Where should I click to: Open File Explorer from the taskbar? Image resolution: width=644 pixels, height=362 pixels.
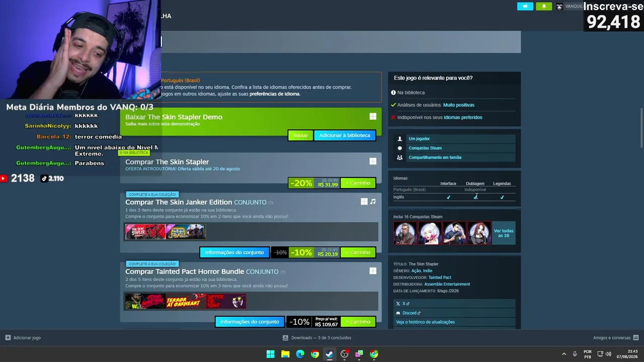[285, 354]
